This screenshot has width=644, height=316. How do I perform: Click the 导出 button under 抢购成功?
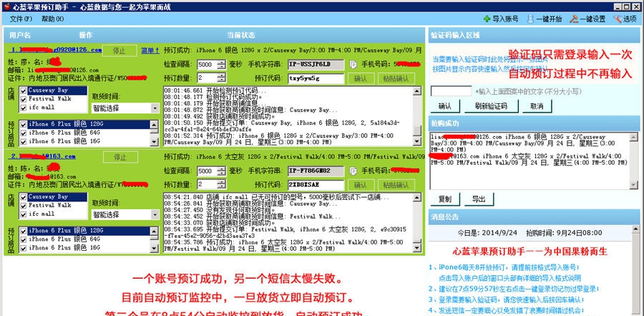(x=479, y=199)
